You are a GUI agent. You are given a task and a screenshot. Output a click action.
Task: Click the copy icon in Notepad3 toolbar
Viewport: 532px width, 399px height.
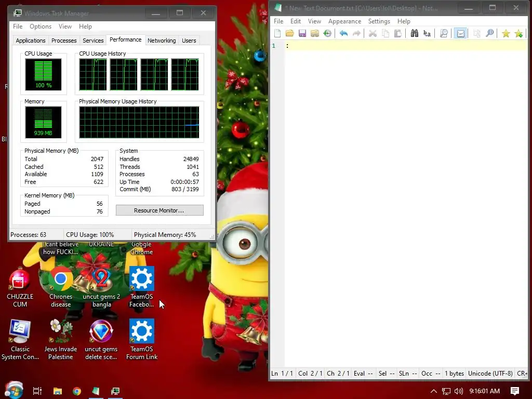(385, 33)
